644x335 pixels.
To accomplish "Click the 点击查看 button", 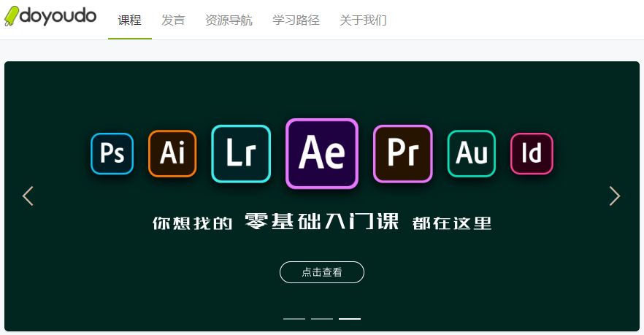I will pos(322,272).
